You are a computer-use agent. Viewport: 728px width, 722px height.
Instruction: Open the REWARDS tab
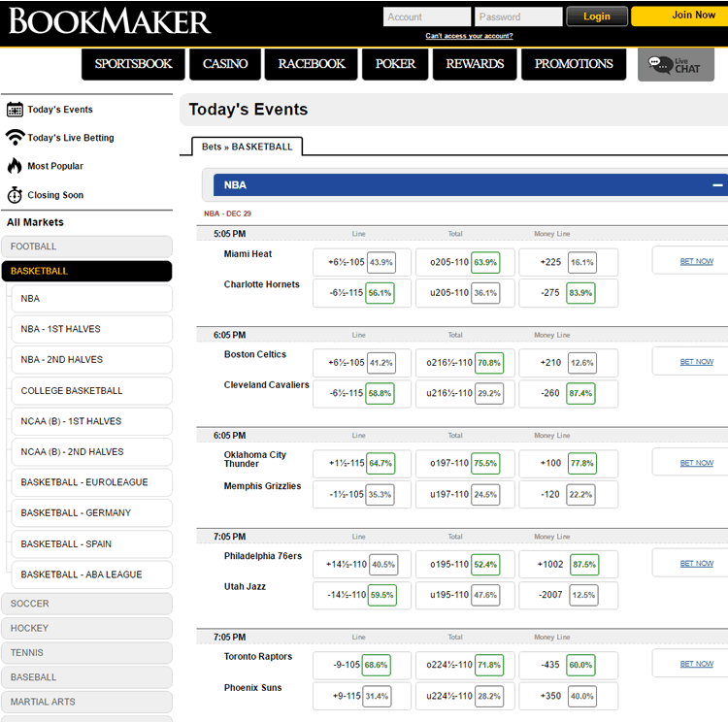[x=475, y=64]
